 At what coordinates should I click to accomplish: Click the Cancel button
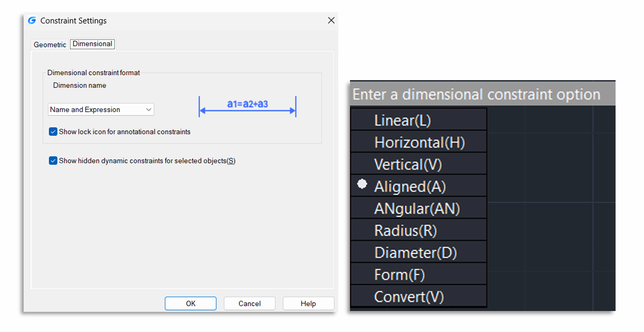[x=249, y=304]
